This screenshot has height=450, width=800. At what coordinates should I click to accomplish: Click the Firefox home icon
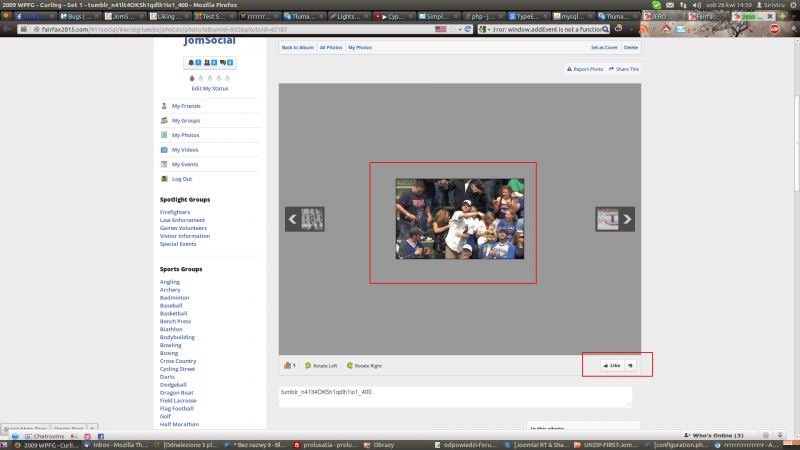pyautogui.click(x=666, y=30)
